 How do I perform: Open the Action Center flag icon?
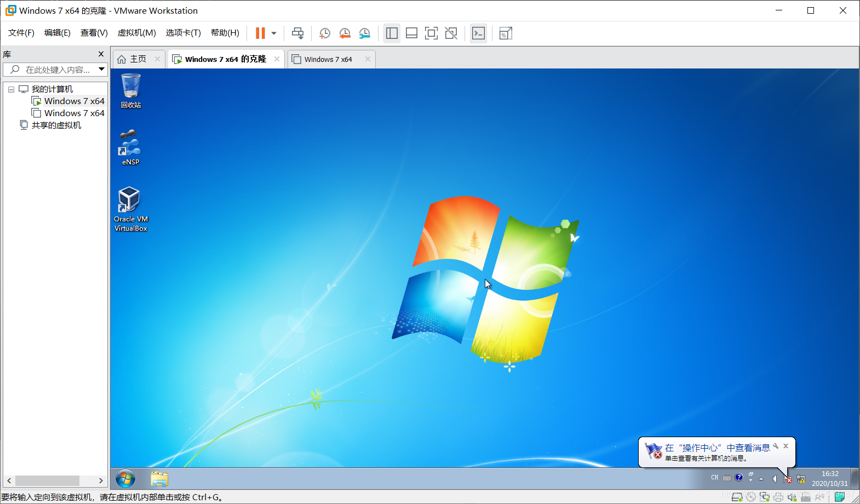click(788, 479)
